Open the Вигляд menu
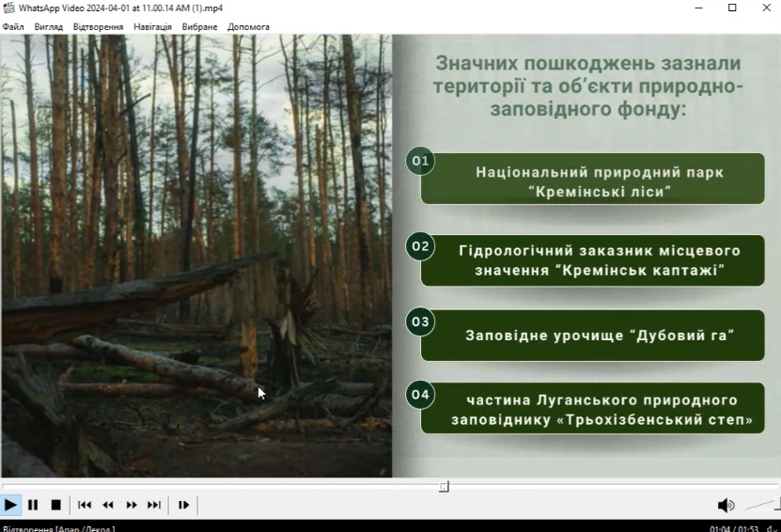 pos(49,26)
